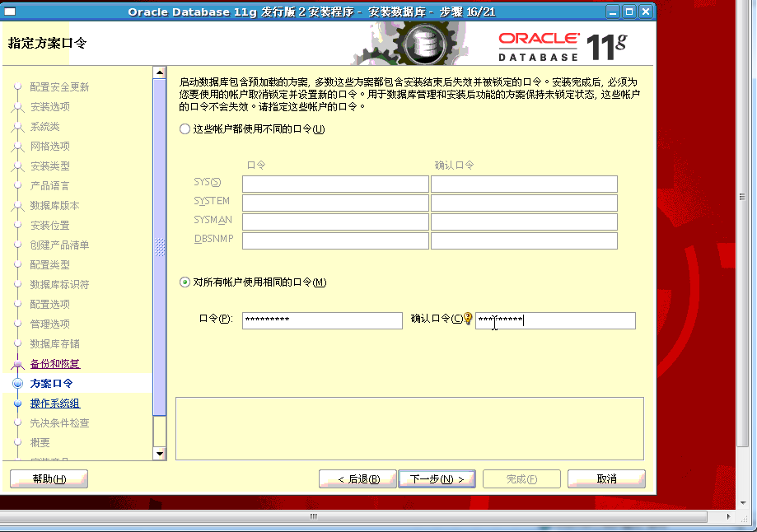757x532 pixels.
Task: Click the 口令(P) password field
Action: [322, 320]
